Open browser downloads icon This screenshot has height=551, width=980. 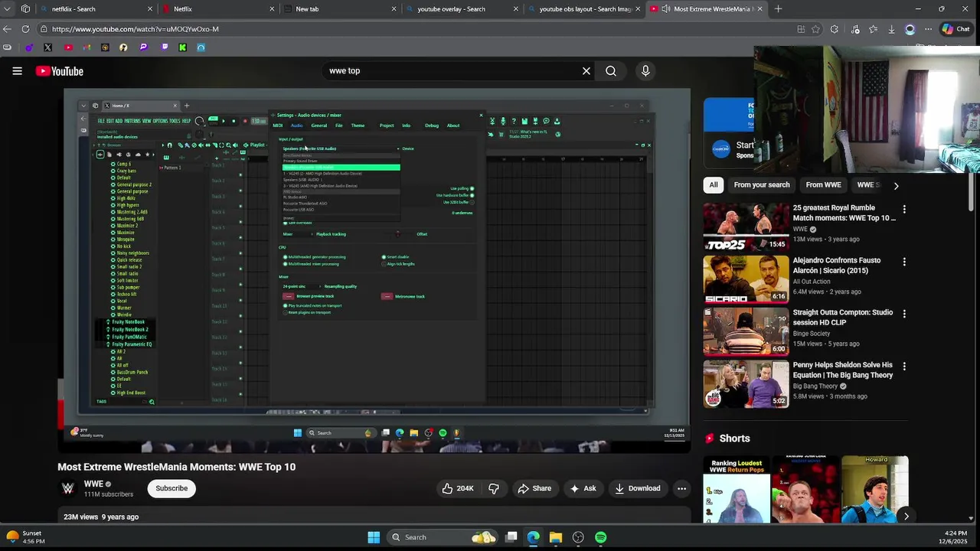(891, 29)
